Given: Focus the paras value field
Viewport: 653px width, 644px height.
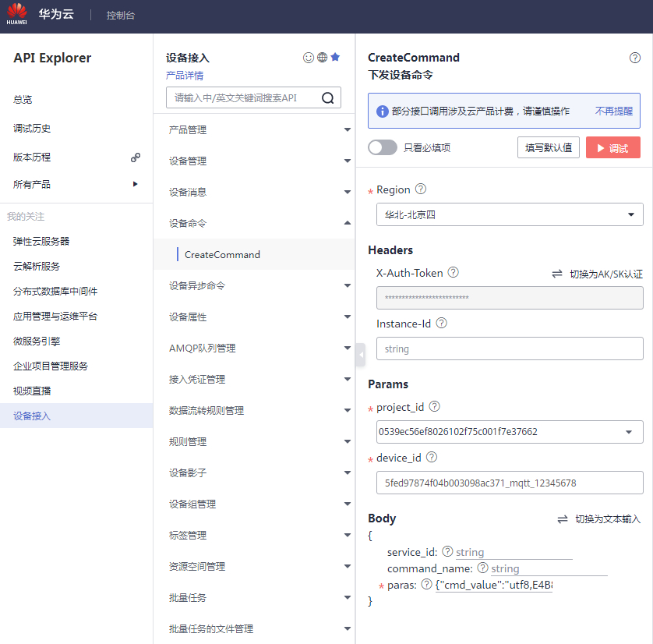Looking at the screenshot, I should 494,585.
